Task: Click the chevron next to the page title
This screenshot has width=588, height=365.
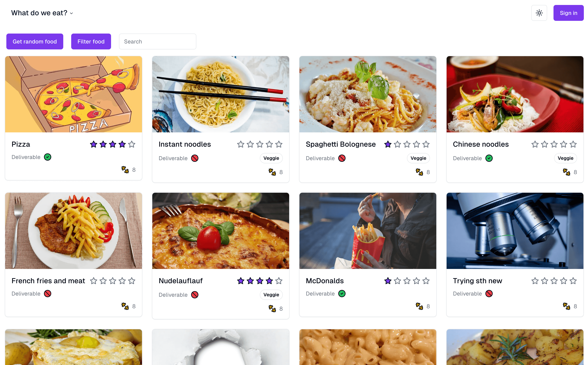Action: click(71, 13)
